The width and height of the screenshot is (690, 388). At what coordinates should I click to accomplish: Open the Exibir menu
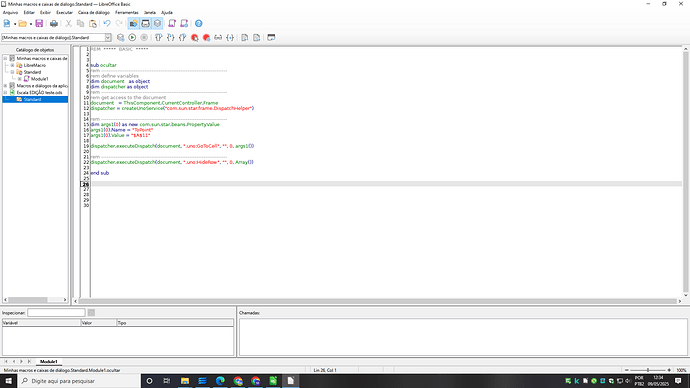45,12
